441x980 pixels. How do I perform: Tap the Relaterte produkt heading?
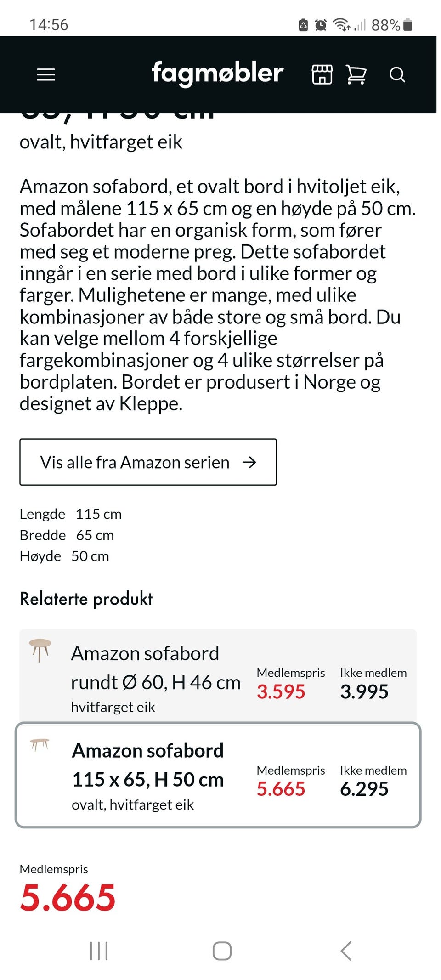86,599
